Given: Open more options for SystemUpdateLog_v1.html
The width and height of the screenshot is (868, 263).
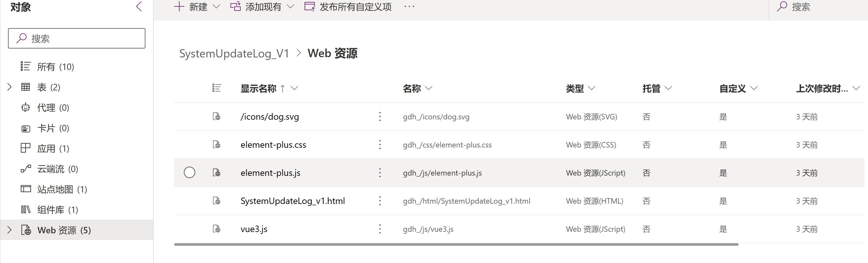Looking at the screenshot, I should point(380,201).
